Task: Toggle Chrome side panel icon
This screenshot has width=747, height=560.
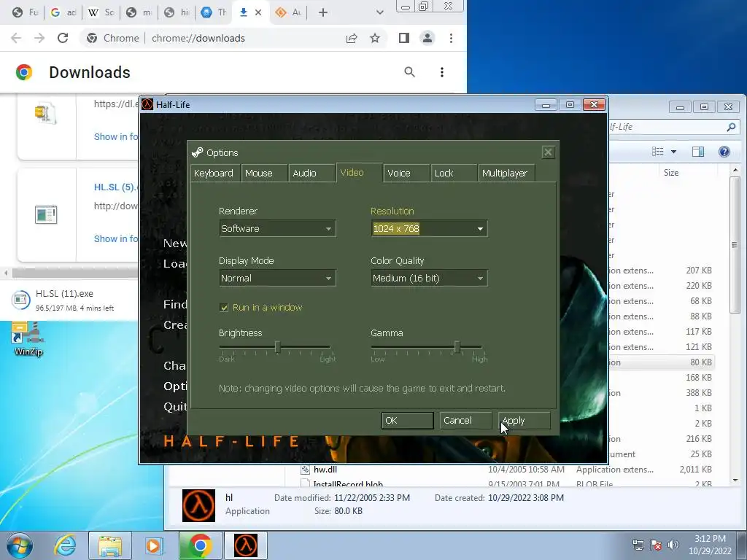Action: coord(404,38)
